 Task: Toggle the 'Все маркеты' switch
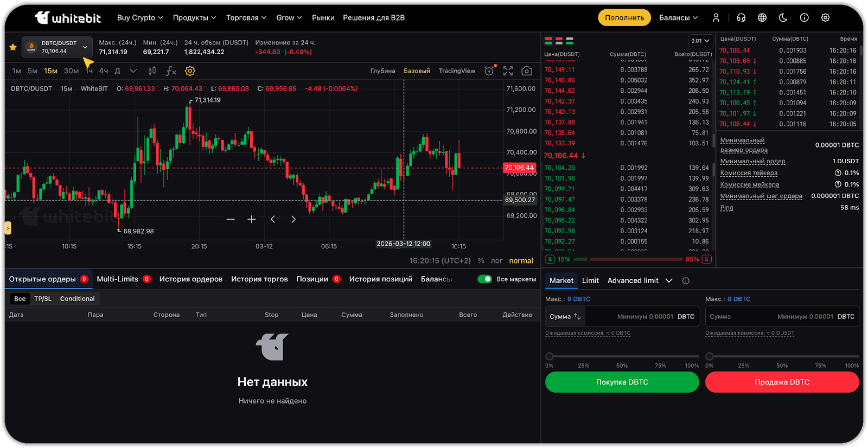tap(484, 279)
